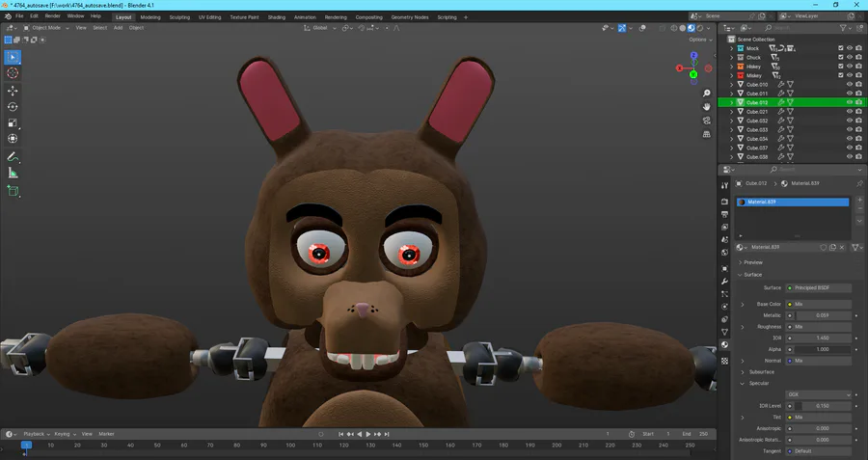The height and width of the screenshot is (460, 868).
Task: Toggle the pin icon in the properties header
Action: click(859, 183)
